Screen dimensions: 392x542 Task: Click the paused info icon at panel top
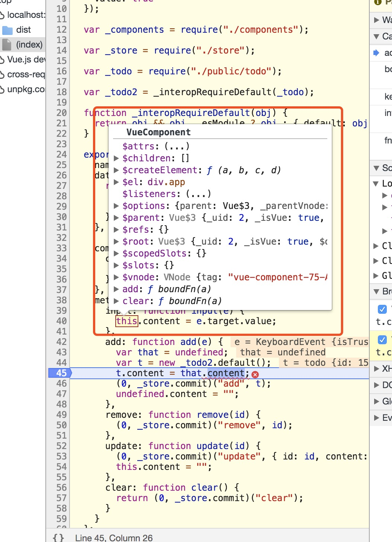[x=378, y=1]
